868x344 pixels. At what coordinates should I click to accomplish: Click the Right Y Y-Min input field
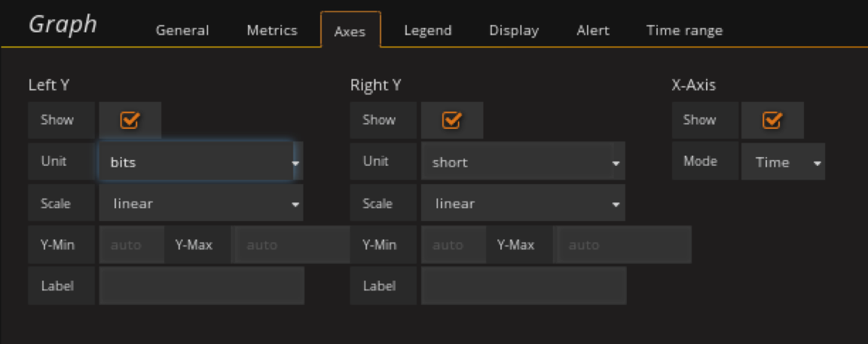click(x=453, y=245)
